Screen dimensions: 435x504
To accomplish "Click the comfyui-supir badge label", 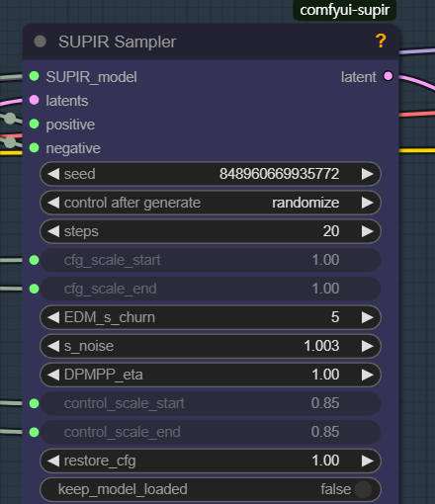I will tap(345, 10).
